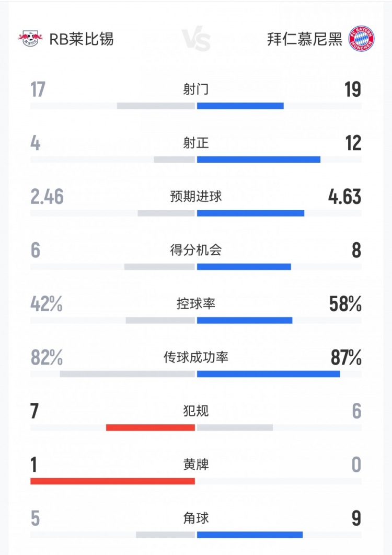Select the 控球率 possession label
The width and height of the screenshot is (392, 555).
(x=196, y=303)
